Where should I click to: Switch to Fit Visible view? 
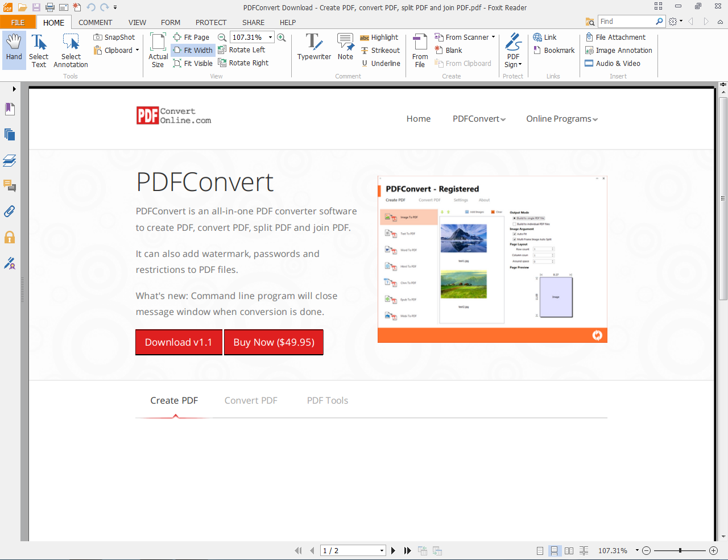pyautogui.click(x=193, y=63)
